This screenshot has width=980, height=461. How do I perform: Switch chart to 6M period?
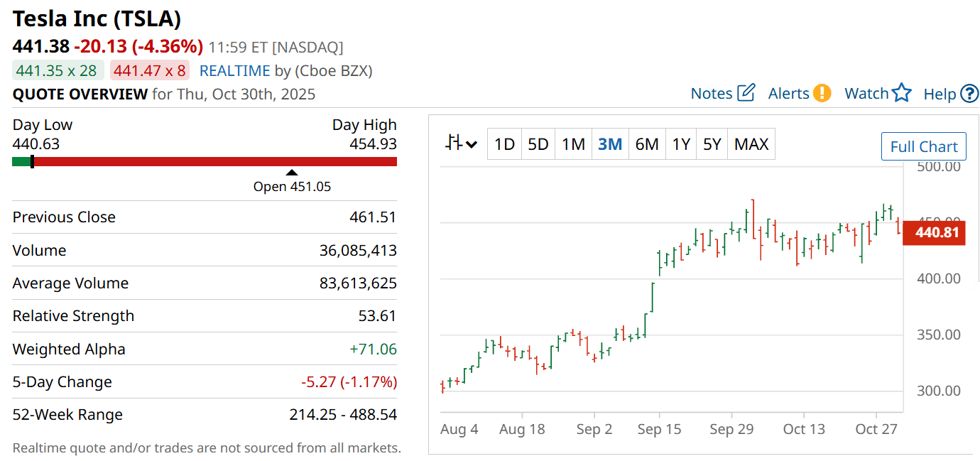(647, 144)
